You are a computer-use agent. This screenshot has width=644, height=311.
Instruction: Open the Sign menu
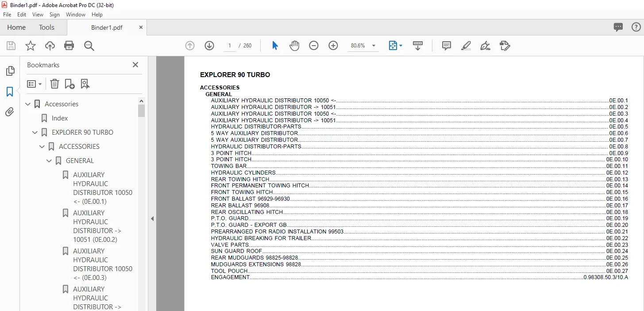tap(54, 15)
